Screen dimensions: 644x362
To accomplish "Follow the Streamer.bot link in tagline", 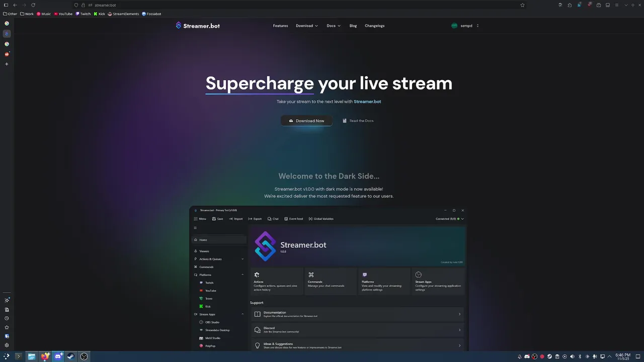I will pos(367,102).
